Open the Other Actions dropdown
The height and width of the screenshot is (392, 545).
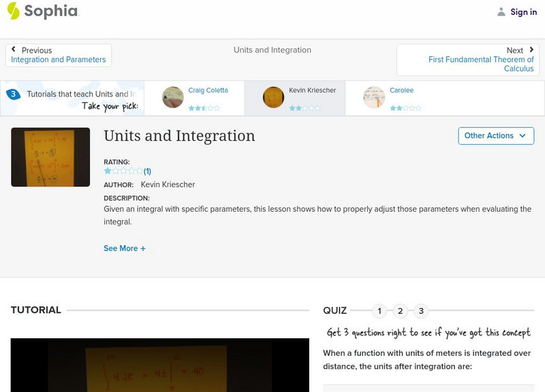[x=495, y=135]
